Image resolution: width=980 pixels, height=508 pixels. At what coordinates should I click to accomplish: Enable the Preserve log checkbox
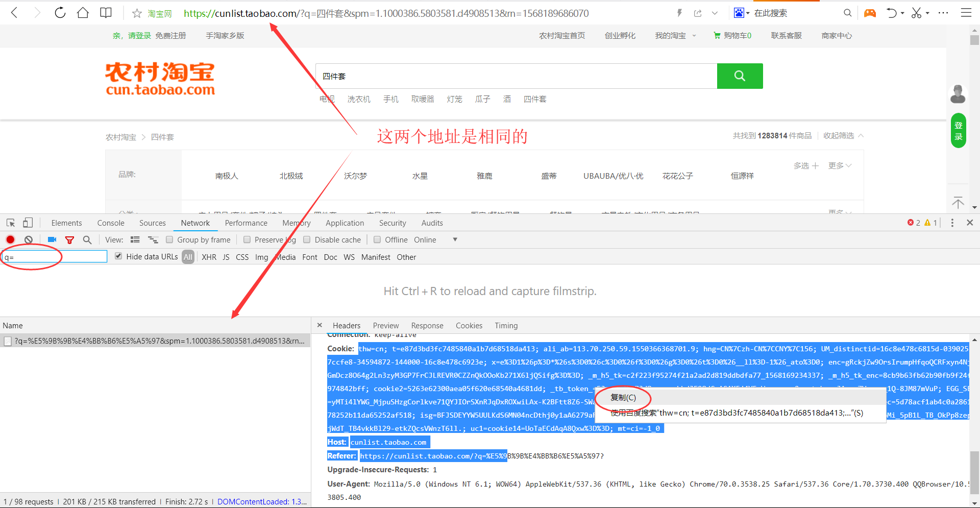pyautogui.click(x=247, y=240)
